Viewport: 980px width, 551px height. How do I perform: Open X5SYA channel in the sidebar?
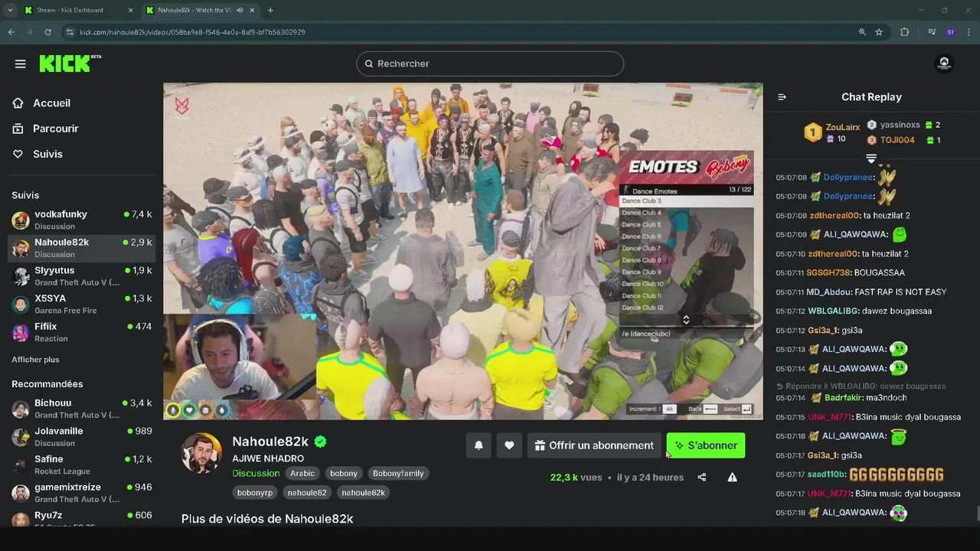pyautogui.click(x=81, y=305)
